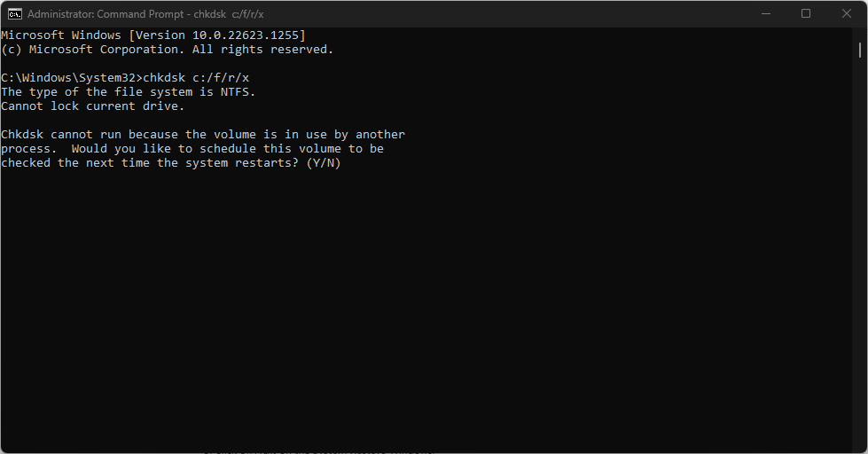The height and width of the screenshot is (454, 868).
Task: Click the (Y/N) prompt at line end
Action: [x=324, y=163]
